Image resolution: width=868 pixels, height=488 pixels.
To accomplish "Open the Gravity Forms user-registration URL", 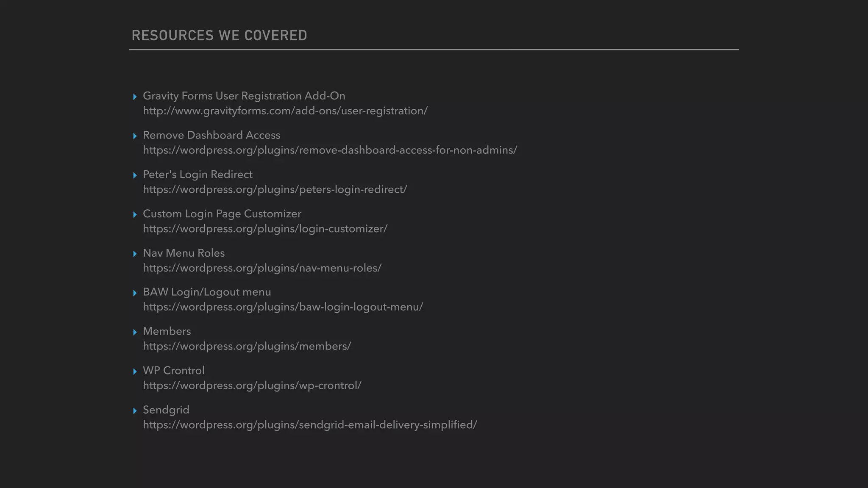I will click(x=285, y=111).
